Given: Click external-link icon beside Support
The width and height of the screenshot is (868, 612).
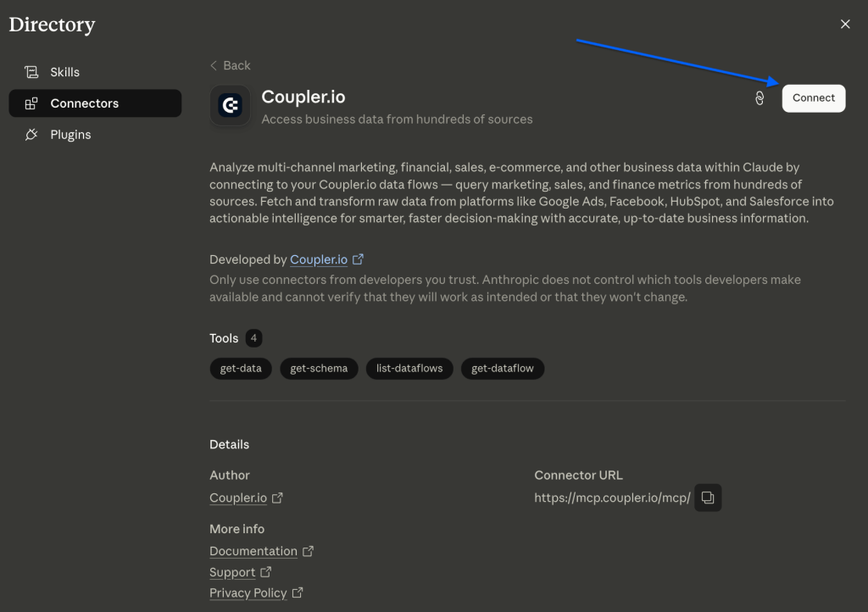Looking at the screenshot, I should click(266, 571).
